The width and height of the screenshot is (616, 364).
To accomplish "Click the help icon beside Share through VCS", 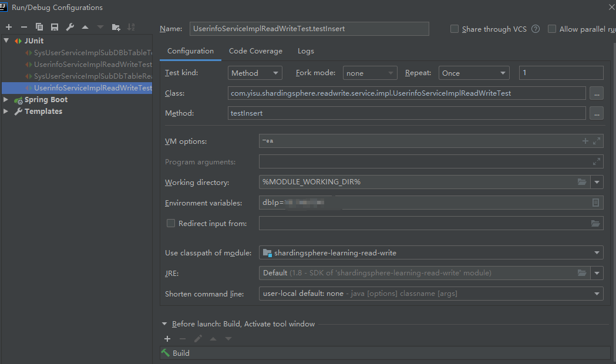I will point(536,29).
